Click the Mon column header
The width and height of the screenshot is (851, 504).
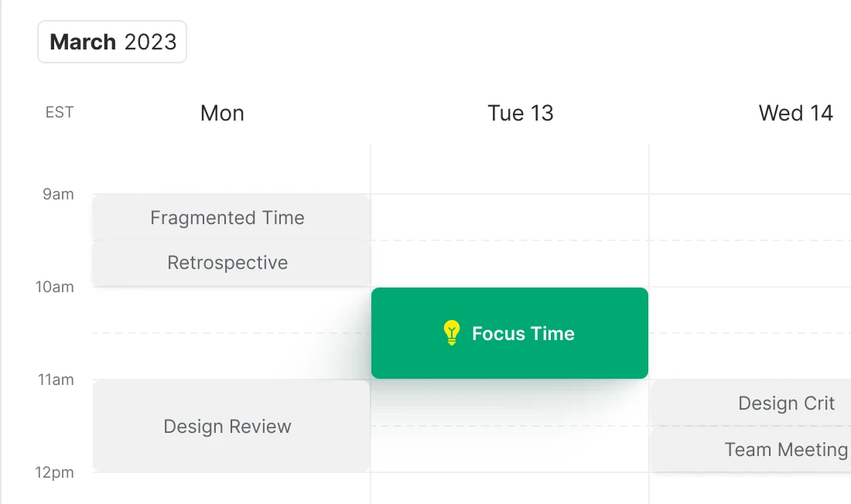[x=222, y=113]
